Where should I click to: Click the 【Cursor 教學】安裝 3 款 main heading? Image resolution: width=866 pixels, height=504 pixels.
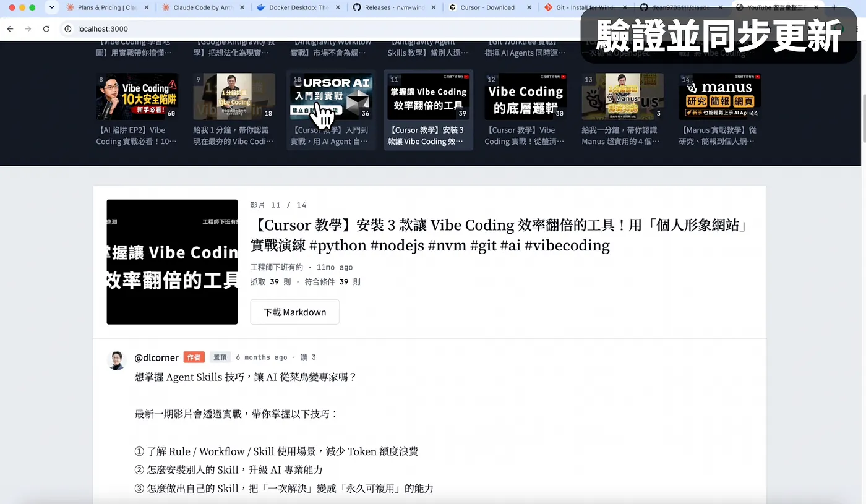pos(500,235)
